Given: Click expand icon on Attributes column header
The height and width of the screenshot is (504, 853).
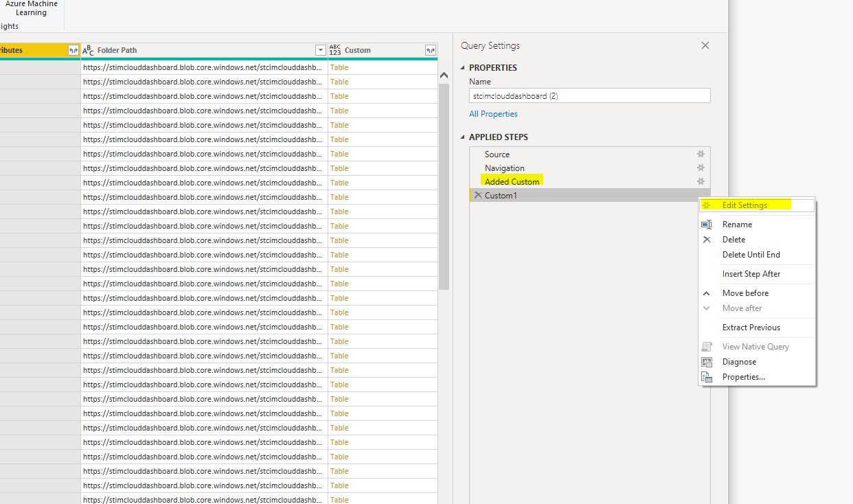Looking at the screenshot, I should [x=73, y=50].
